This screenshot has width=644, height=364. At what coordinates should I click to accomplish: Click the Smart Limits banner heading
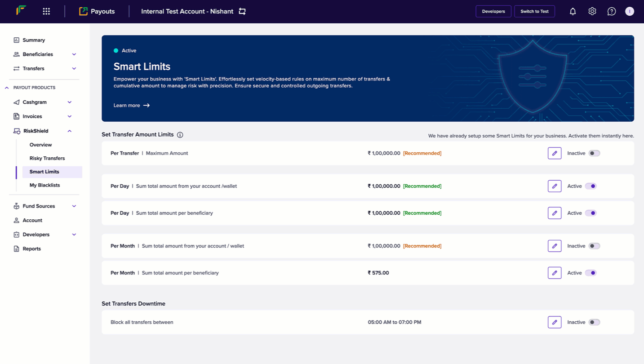click(142, 67)
